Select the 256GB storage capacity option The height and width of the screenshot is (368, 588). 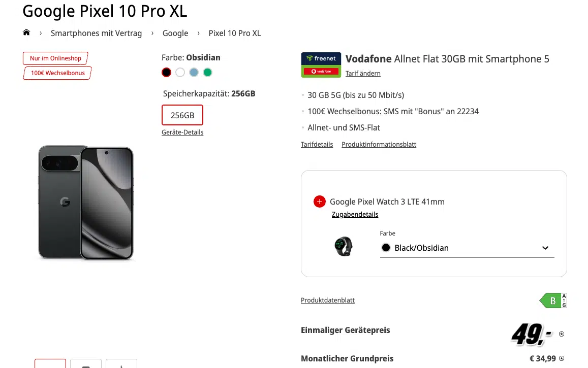pos(182,115)
